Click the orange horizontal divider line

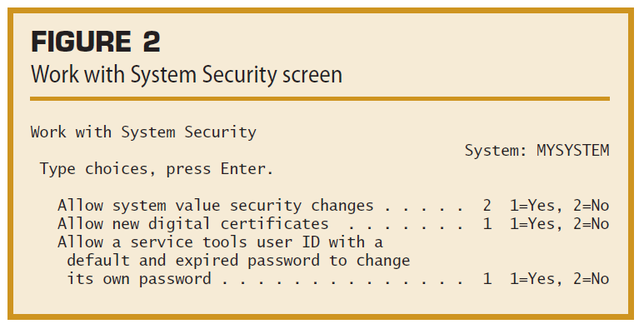point(320,98)
